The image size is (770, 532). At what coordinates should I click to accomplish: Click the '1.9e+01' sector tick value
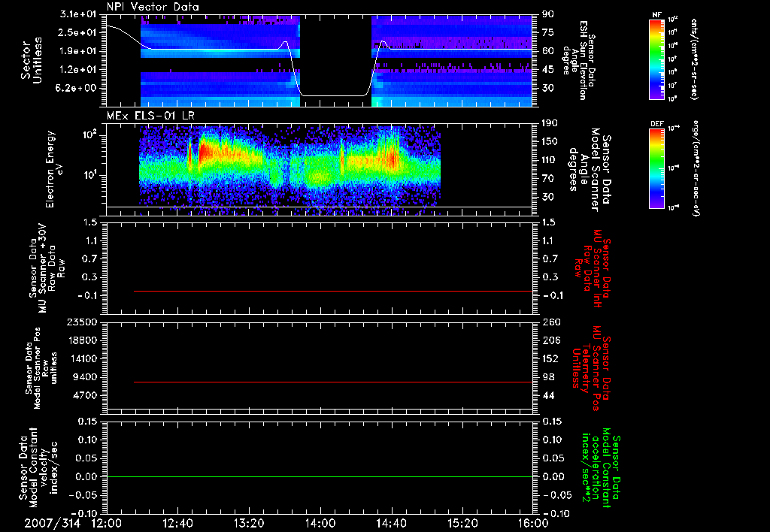(x=79, y=51)
